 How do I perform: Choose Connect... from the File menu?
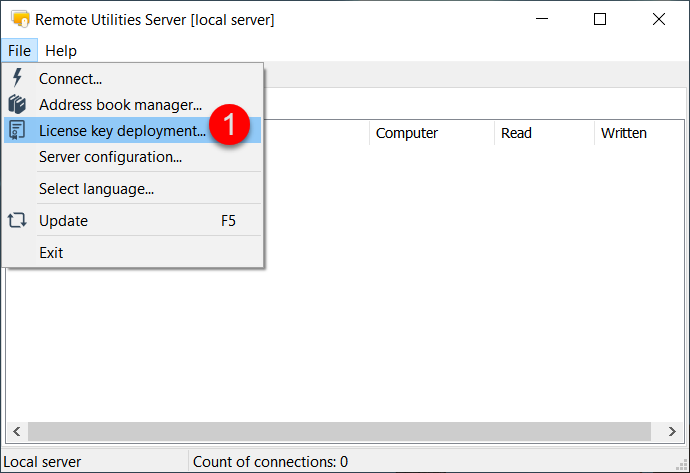click(132, 78)
